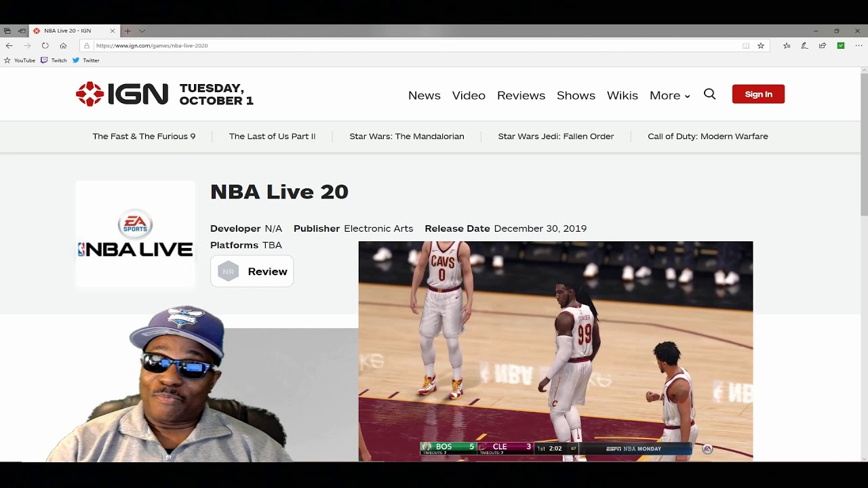
Task: Refresh the IGN page
Action: 45,45
